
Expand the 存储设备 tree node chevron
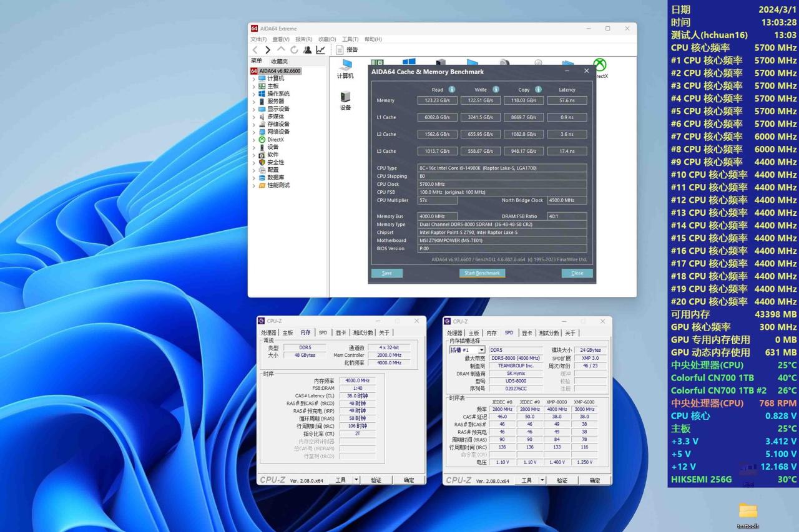[254, 124]
